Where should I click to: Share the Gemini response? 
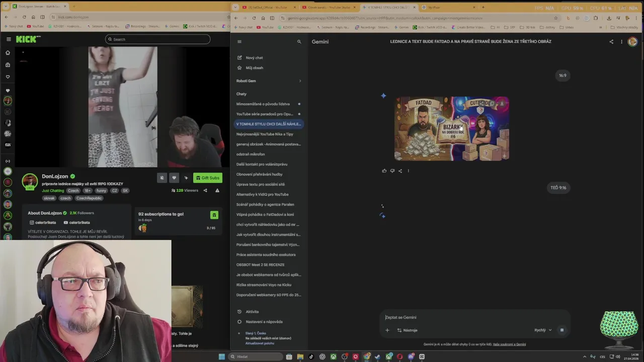400,171
